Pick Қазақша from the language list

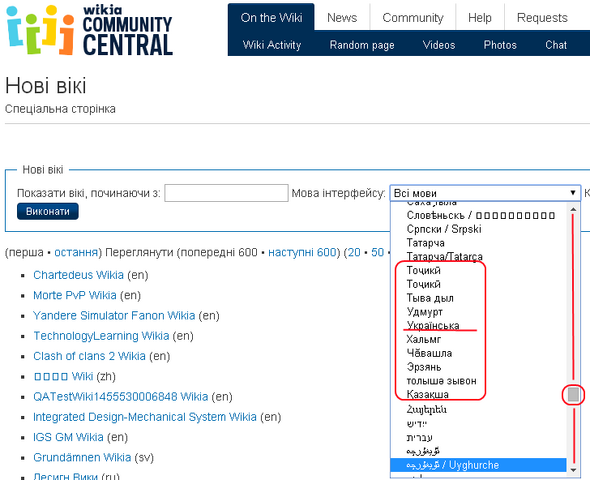pos(427,394)
